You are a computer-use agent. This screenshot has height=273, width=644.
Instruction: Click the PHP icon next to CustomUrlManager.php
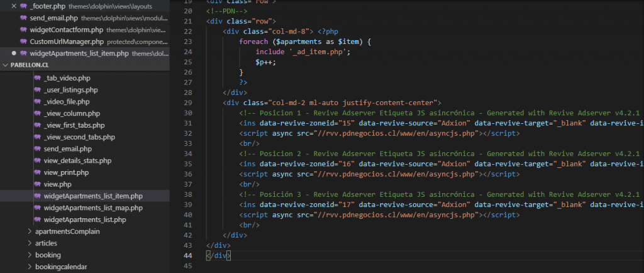click(x=24, y=42)
